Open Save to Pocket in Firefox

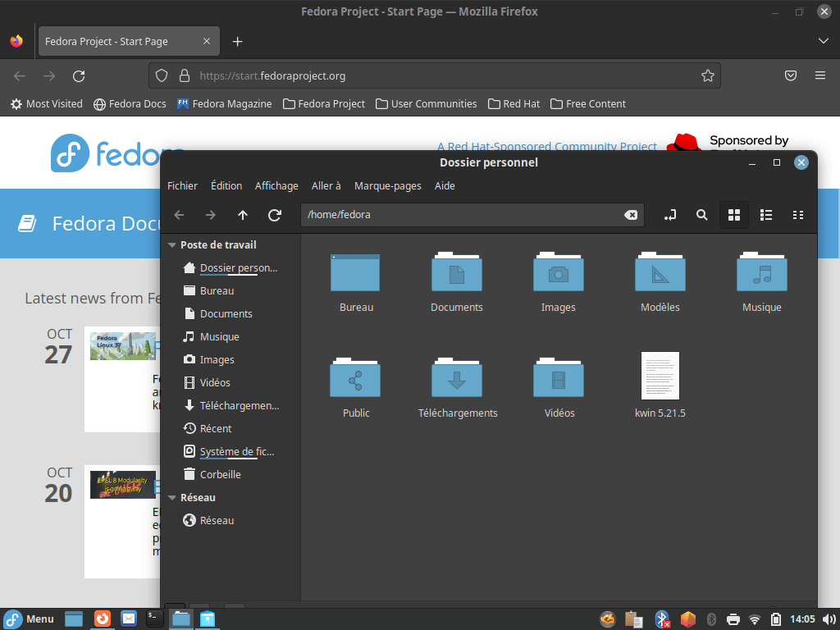pyautogui.click(x=791, y=75)
